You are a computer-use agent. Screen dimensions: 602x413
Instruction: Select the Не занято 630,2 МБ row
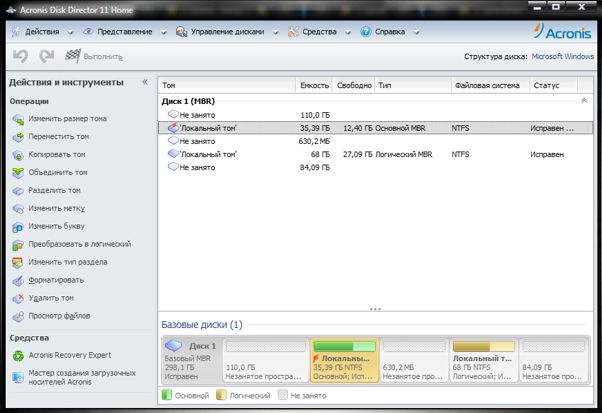click(375, 141)
